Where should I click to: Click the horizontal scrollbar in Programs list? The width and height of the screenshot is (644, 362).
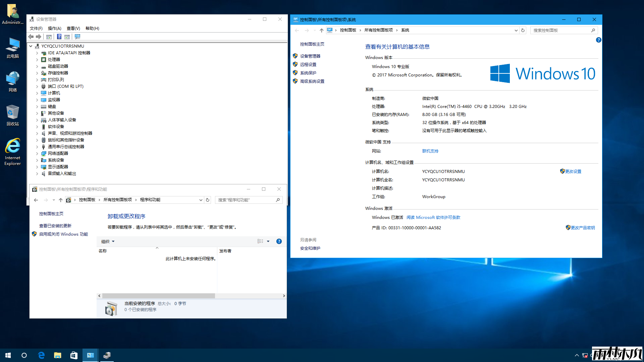click(x=158, y=296)
